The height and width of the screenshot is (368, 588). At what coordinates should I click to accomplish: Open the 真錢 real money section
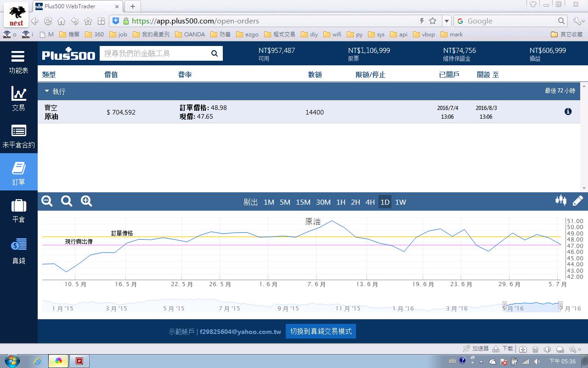click(18, 251)
